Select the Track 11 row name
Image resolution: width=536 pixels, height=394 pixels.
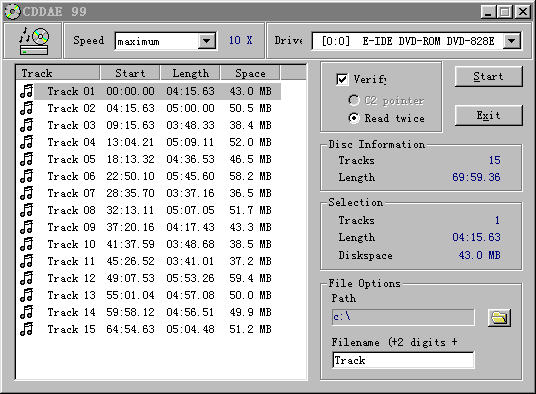pyautogui.click(x=71, y=261)
